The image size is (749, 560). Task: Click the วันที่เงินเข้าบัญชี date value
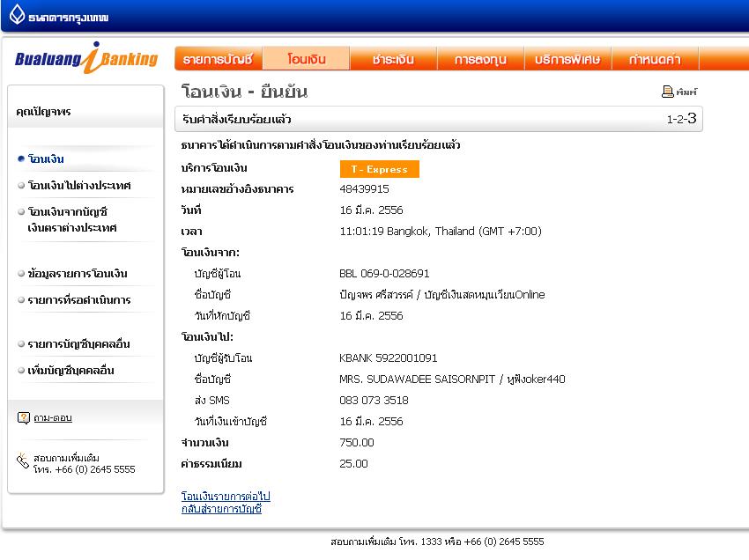coord(371,422)
